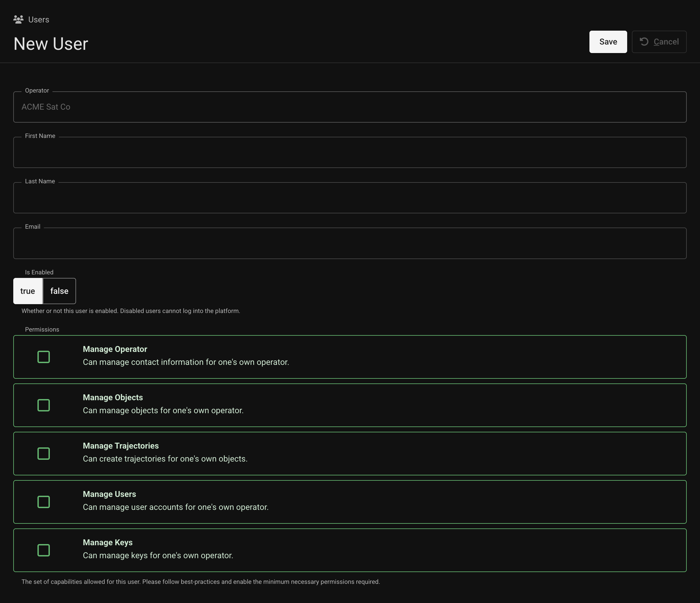Click 'Can manage user accounts for one's own operator.'
The width and height of the screenshot is (700, 603).
pos(176,507)
